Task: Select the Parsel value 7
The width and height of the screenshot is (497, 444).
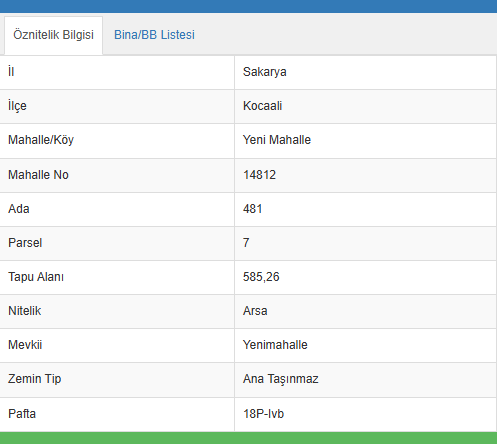Action: pos(246,243)
